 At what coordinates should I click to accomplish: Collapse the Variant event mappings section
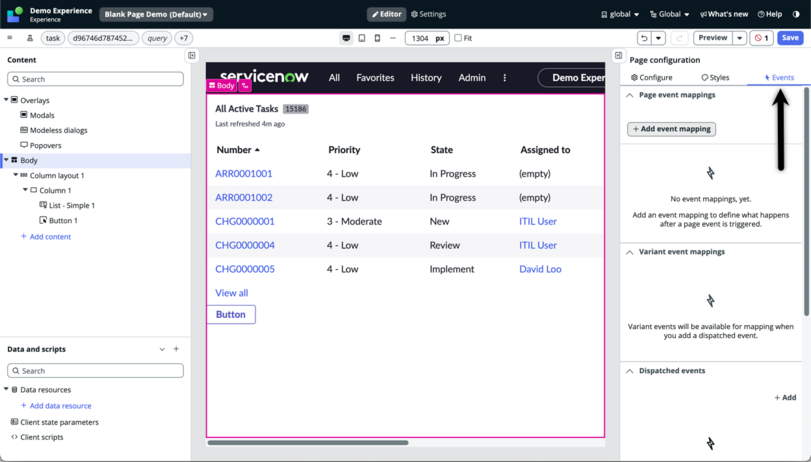[x=629, y=252]
